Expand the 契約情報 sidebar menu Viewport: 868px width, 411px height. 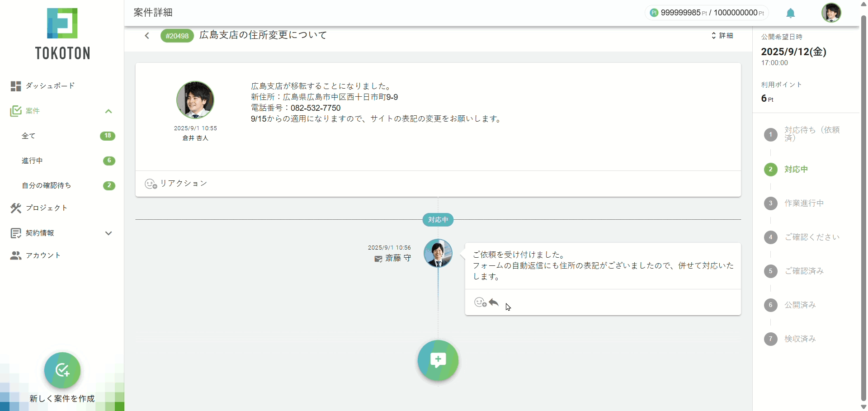tap(108, 233)
